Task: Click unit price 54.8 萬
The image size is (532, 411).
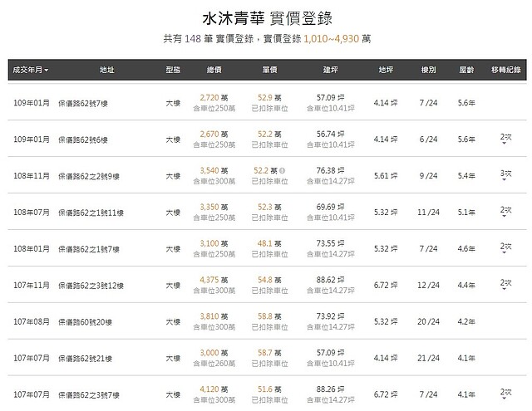Action: tap(269, 280)
